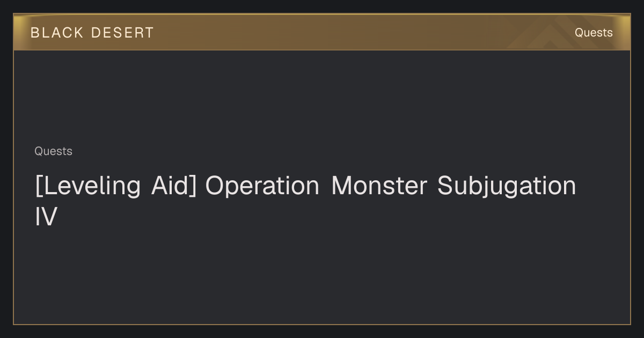Open Quests link in the gold header
This screenshot has width=644, height=338.
click(594, 33)
